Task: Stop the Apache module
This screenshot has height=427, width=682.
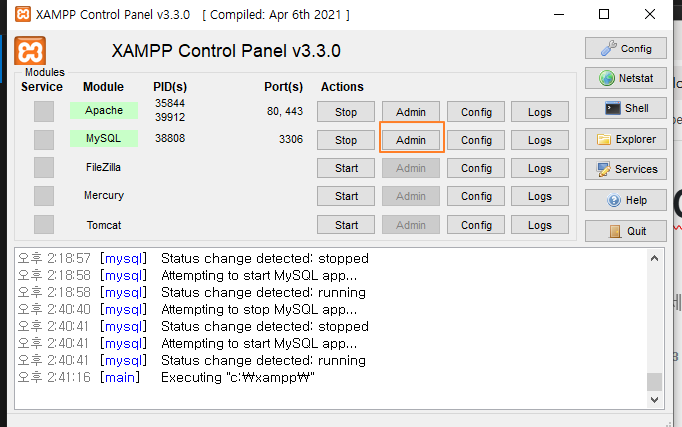Action: 346,112
